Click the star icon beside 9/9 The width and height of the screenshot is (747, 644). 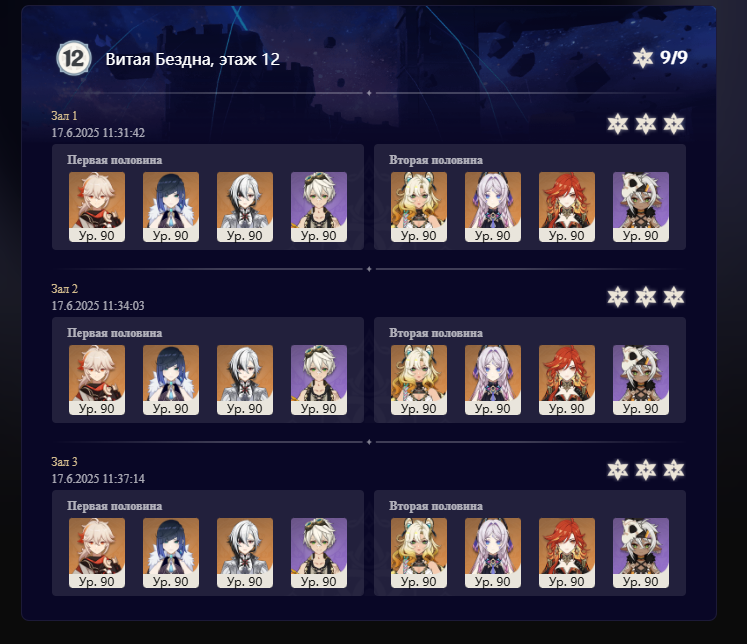[x=642, y=58]
